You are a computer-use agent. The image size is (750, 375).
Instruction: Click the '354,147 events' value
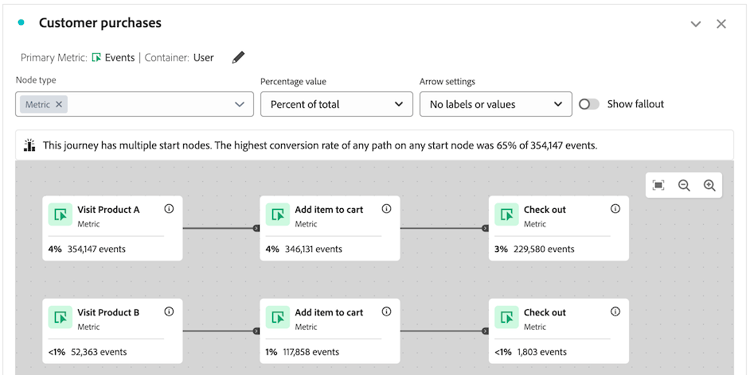97,249
